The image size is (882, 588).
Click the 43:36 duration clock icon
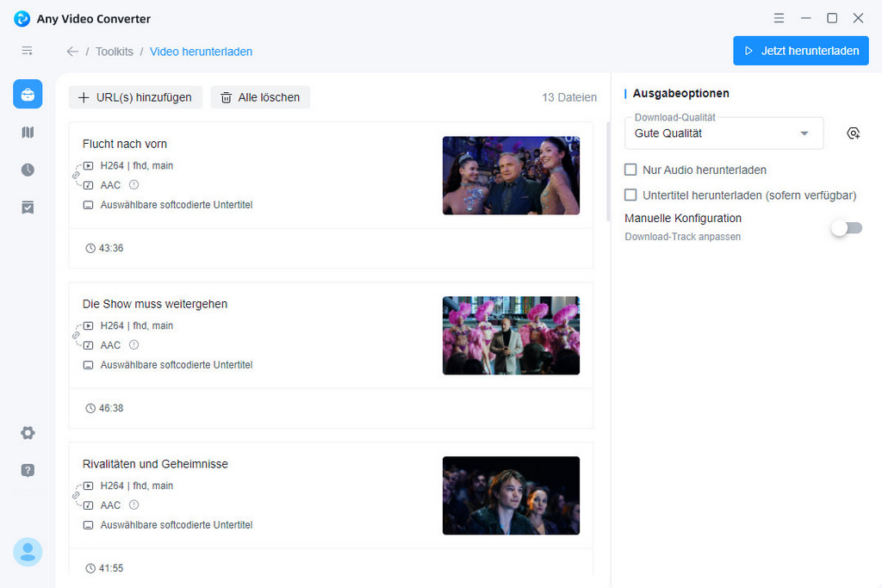coord(90,249)
